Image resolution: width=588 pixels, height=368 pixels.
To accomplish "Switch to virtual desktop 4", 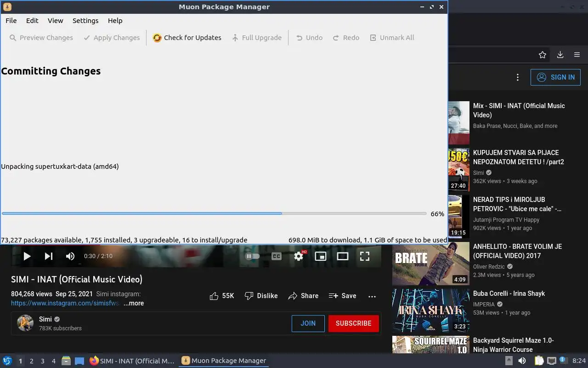I will click(x=53, y=361).
